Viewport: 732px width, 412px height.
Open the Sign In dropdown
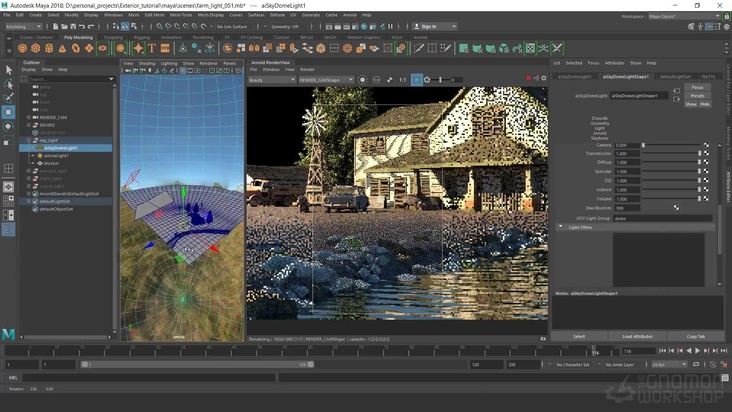click(x=435, y=27)
